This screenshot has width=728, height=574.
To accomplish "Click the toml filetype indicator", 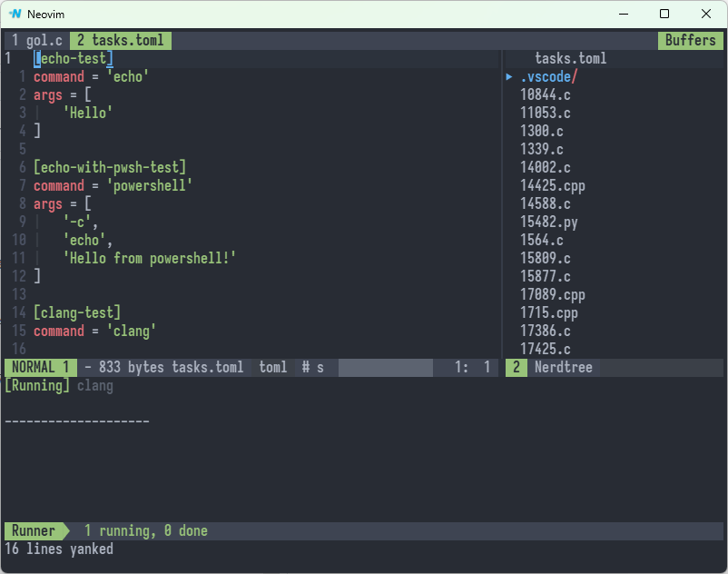I will 273,367.
